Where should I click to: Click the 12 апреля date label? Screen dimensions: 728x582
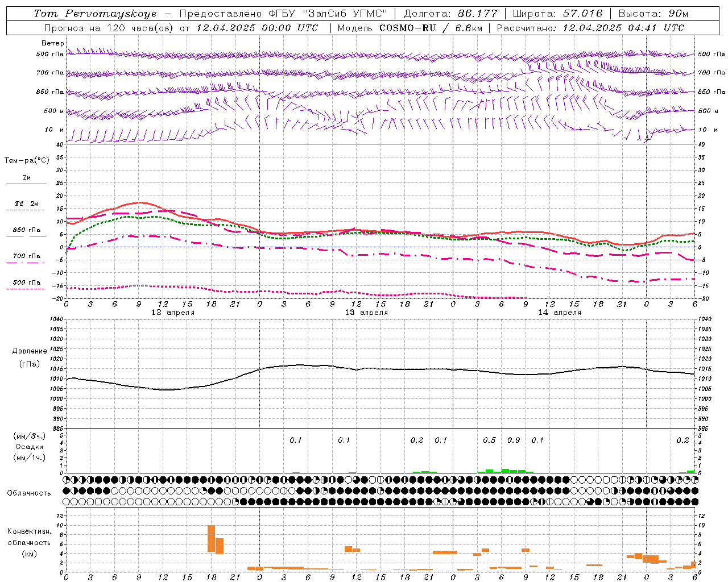tap(173, 313)
